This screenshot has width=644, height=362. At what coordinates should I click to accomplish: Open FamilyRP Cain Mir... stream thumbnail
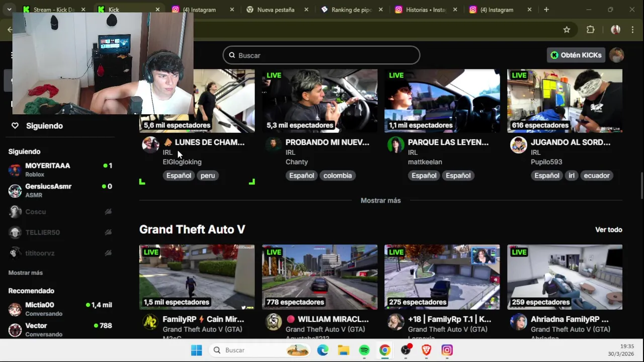tap(197, 277)
